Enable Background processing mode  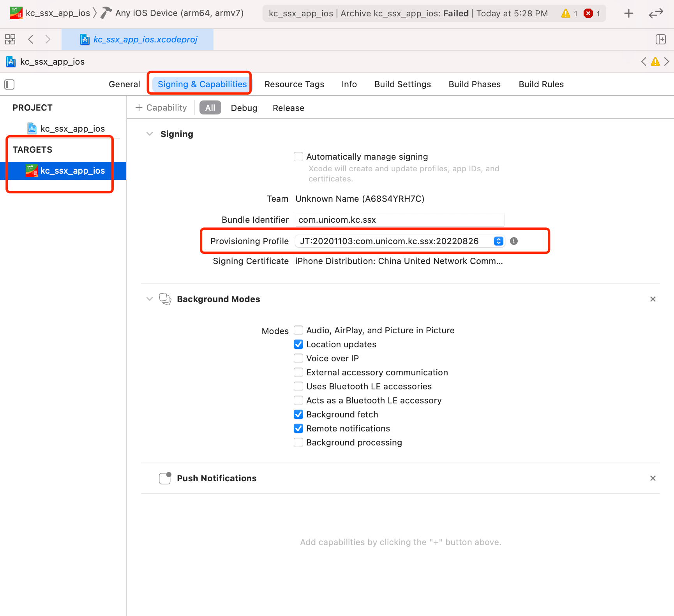[298, 442]
